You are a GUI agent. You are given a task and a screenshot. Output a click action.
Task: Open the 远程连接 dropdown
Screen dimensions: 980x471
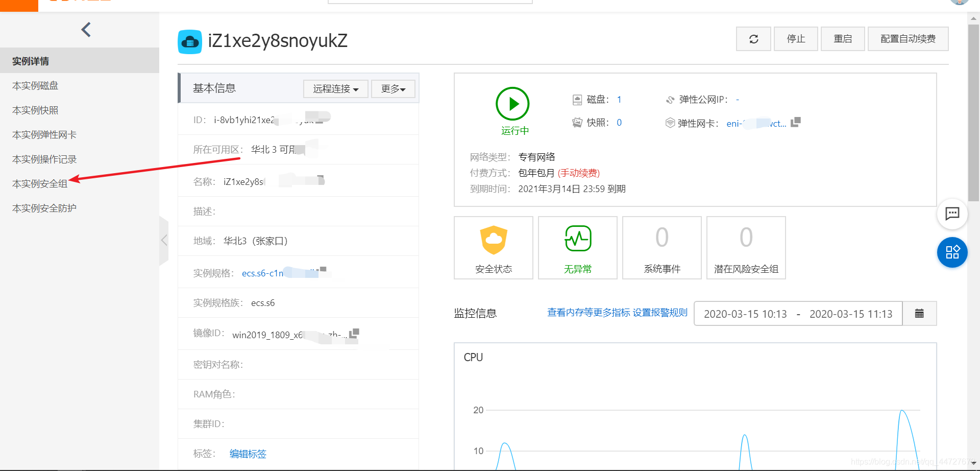(336, 89)
